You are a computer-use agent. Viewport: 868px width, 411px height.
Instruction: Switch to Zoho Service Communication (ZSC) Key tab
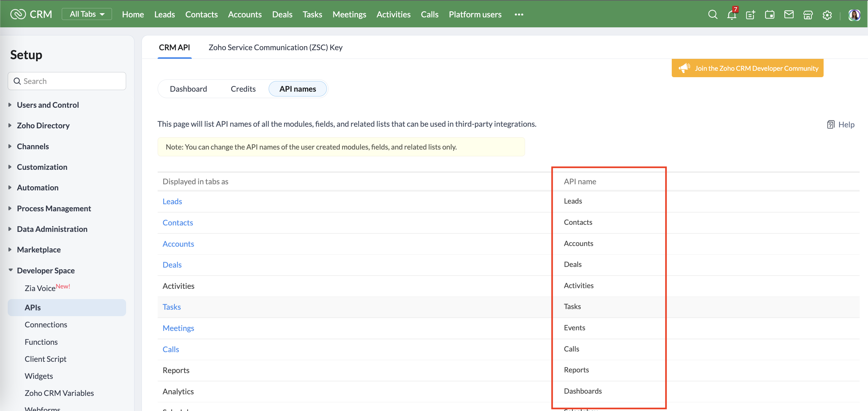click(275, 47)
